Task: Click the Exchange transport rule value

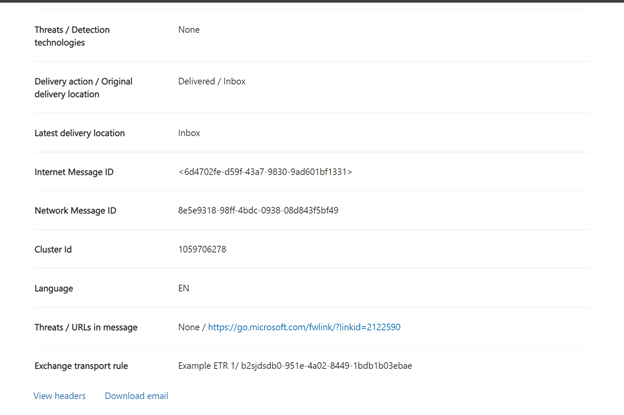Action: (295, 366)
